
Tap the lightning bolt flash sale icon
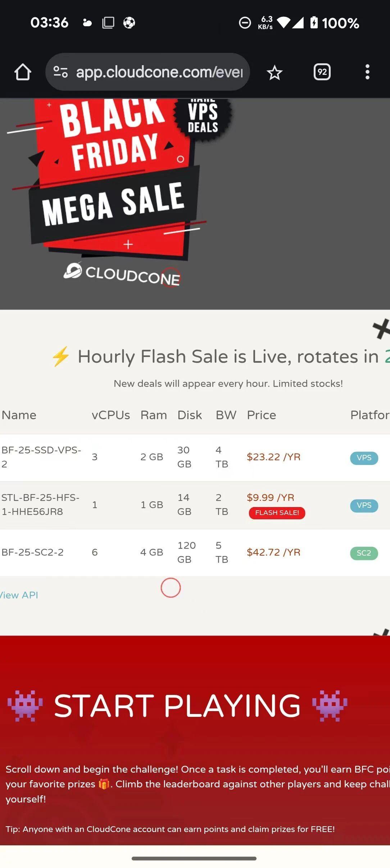click(x=60, y=357)
